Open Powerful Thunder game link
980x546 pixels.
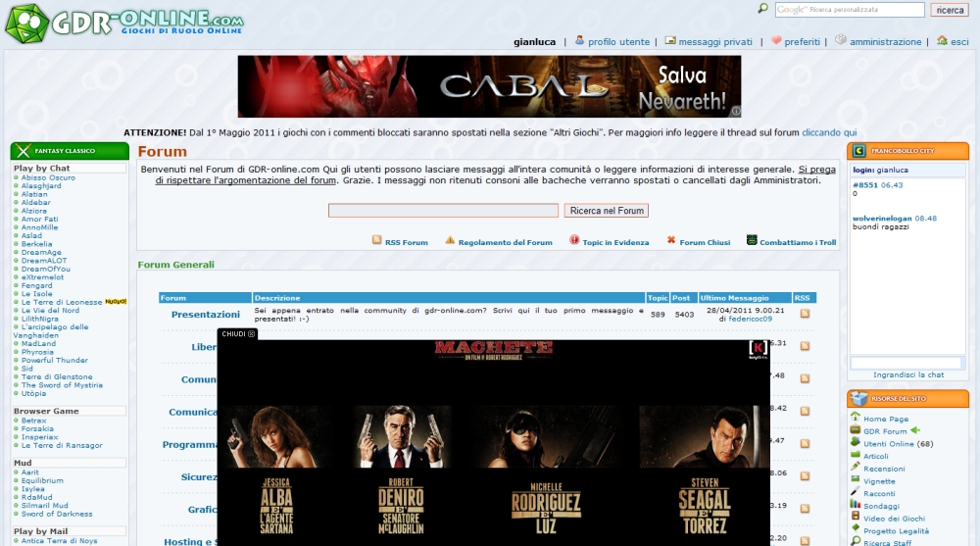tap(54, 361)
